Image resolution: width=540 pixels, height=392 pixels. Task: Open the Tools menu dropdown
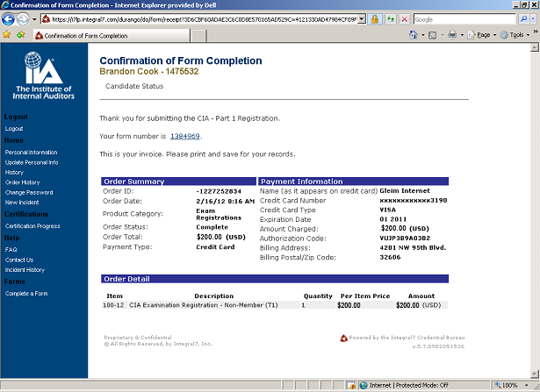515,35
